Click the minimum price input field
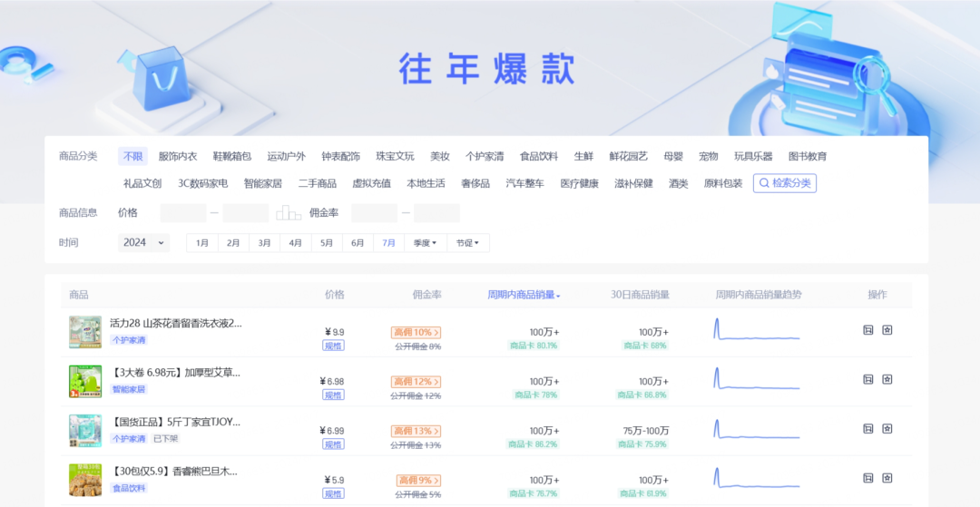The image size is (980, 507). pos(183,213)
